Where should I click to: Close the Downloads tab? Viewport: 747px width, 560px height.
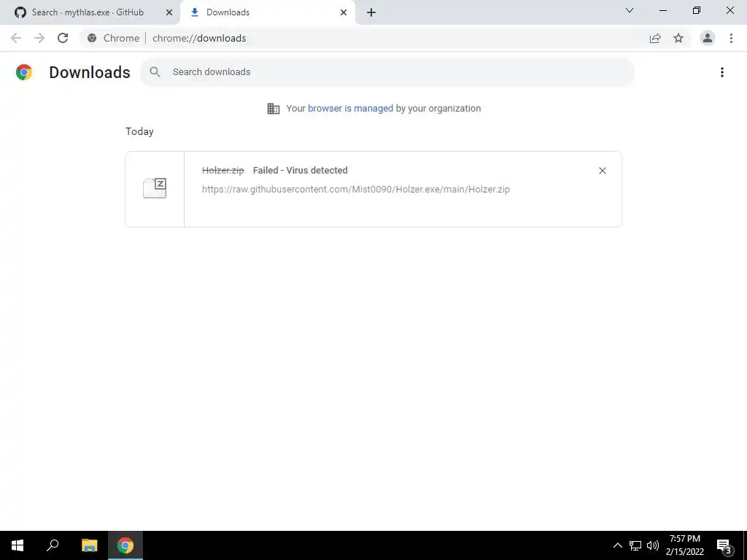[343, 12]
